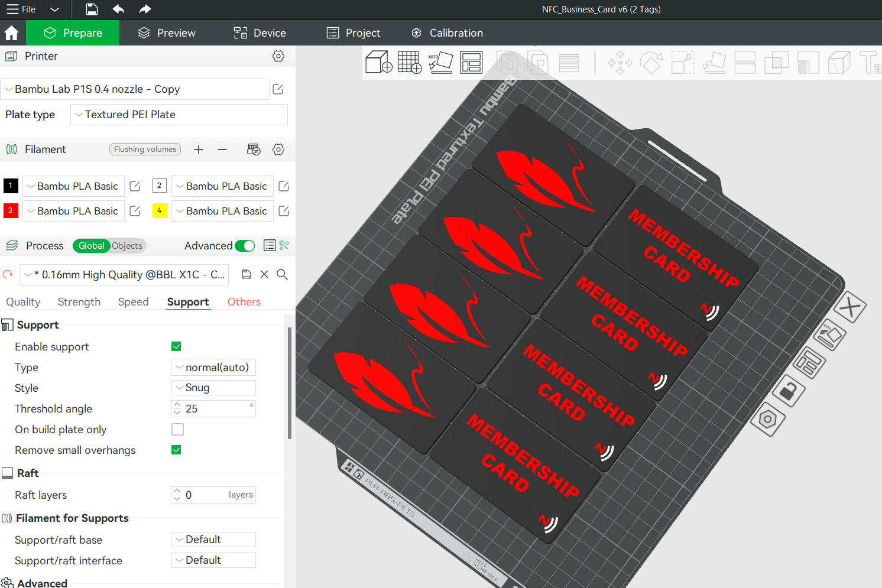The image size is (882, 588).
Task: Uncheck Enable support checkbox
Action: [176, 346]
